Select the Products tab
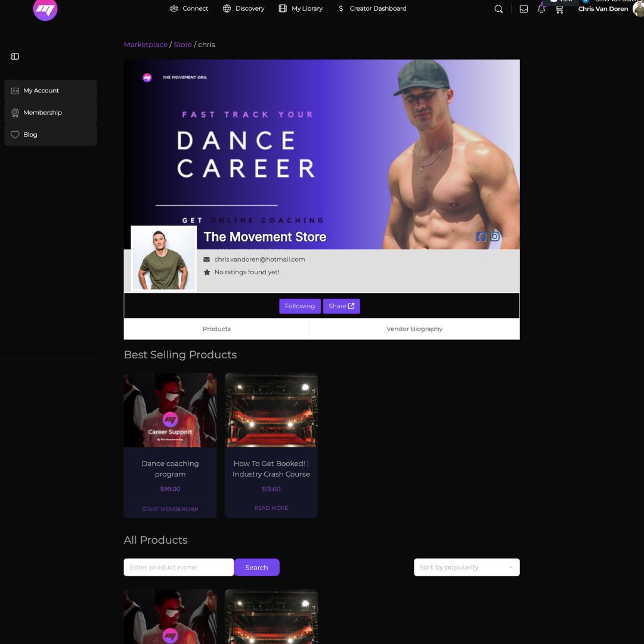The height and width of the screenshot is (644, 644). 216,329
